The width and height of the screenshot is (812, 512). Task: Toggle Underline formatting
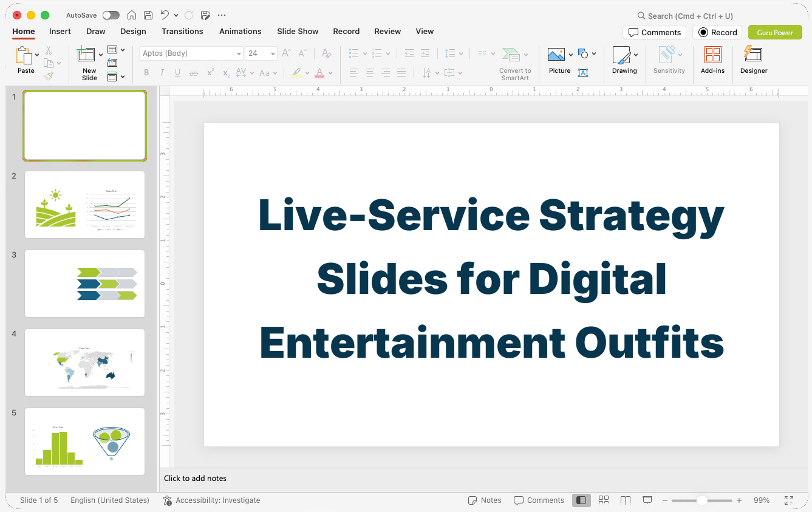click(177, 73)
